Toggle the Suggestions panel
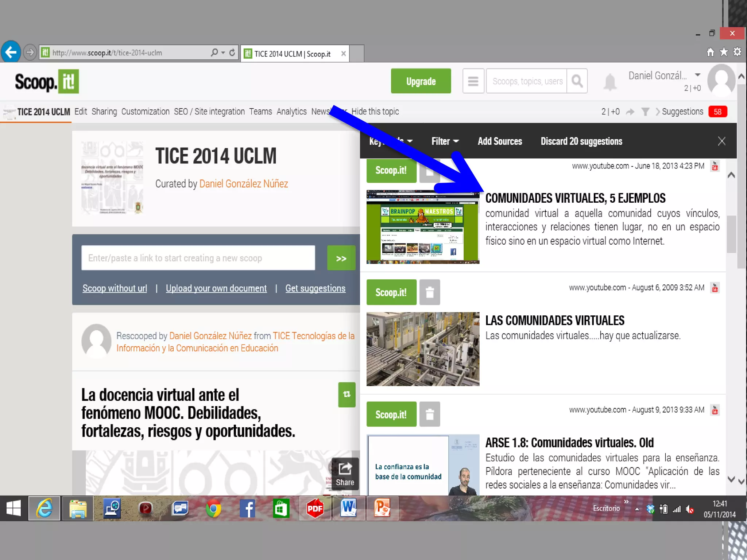Image resolution: width=747 pixels, height=560 pixels. point(682,112)
